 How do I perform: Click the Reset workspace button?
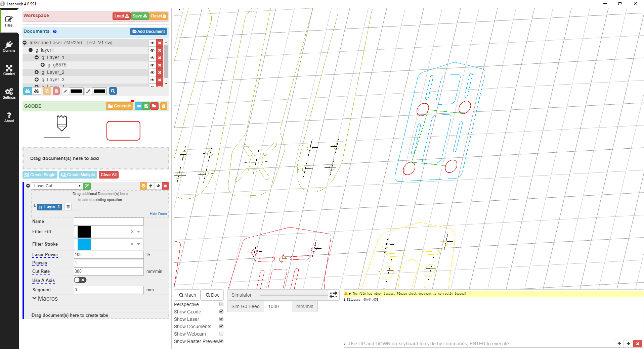(x=158, y=16)
